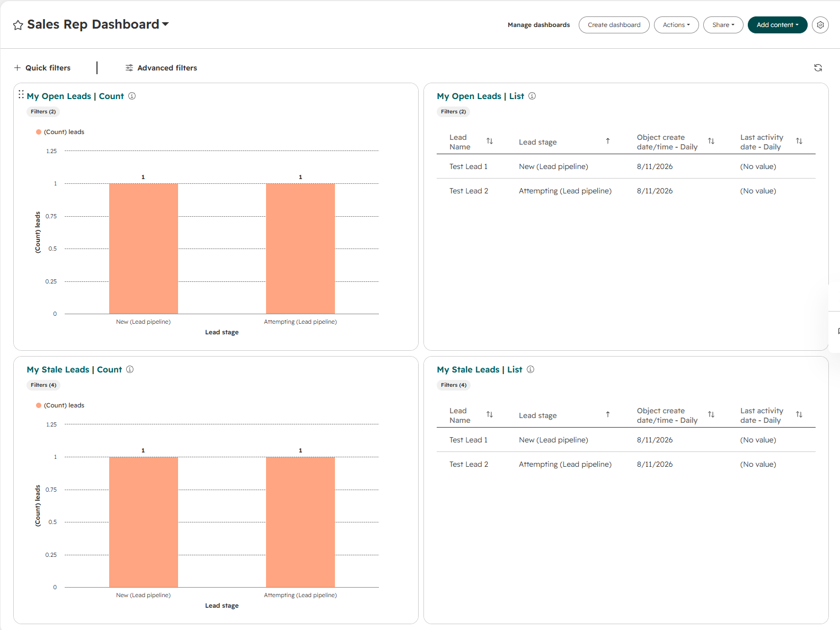Favorite the dashboard with the star icon
The height and width of the screenshot is (630, 840).
[x=18, y=25]
